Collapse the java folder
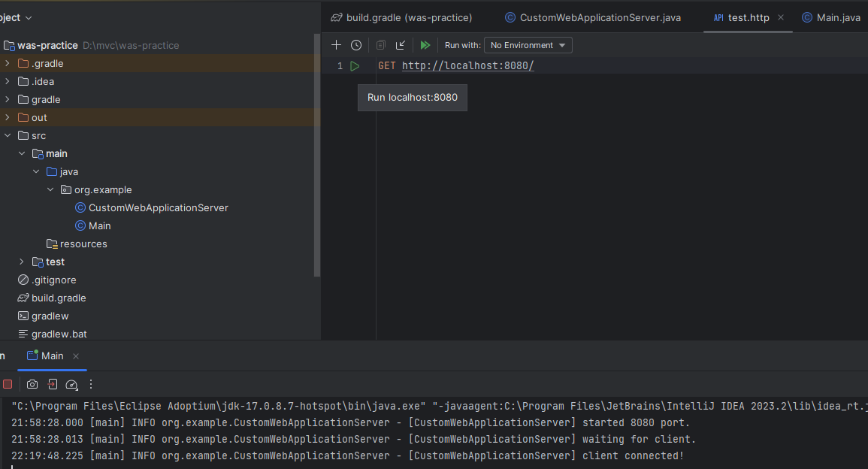 coord(36,171)
